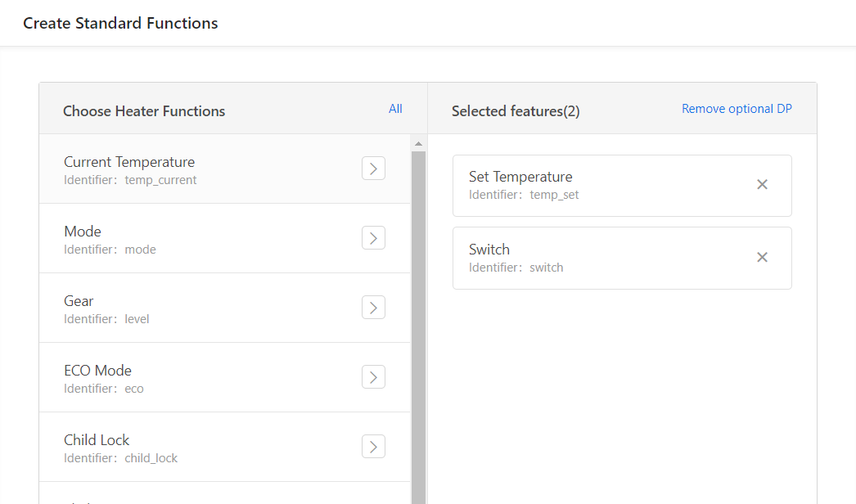Click the All link in Heater Functions
This screenshot has width=856, height=504.
pyautogui.click(x=395, y=109)
